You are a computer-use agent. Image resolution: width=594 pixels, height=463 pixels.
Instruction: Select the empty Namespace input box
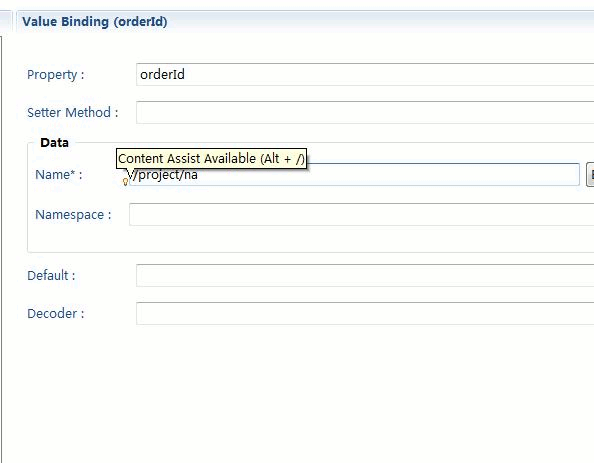point(361,215)
